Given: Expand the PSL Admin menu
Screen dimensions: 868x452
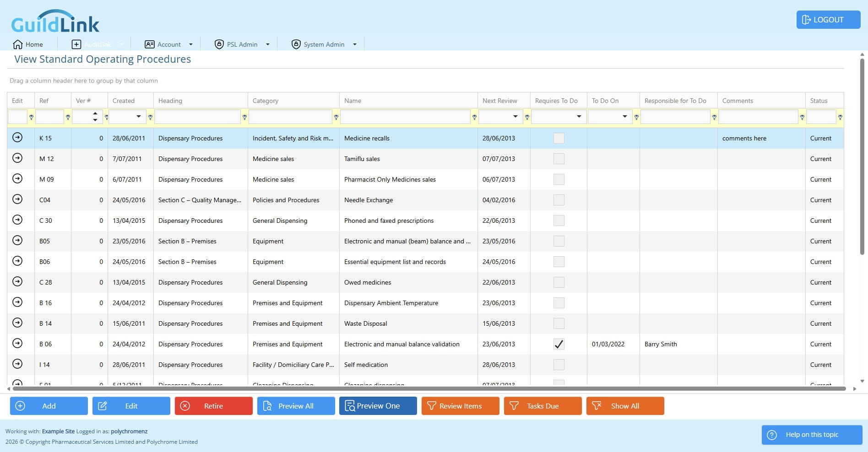Looking at the screenshot, I should pos(268,44).
